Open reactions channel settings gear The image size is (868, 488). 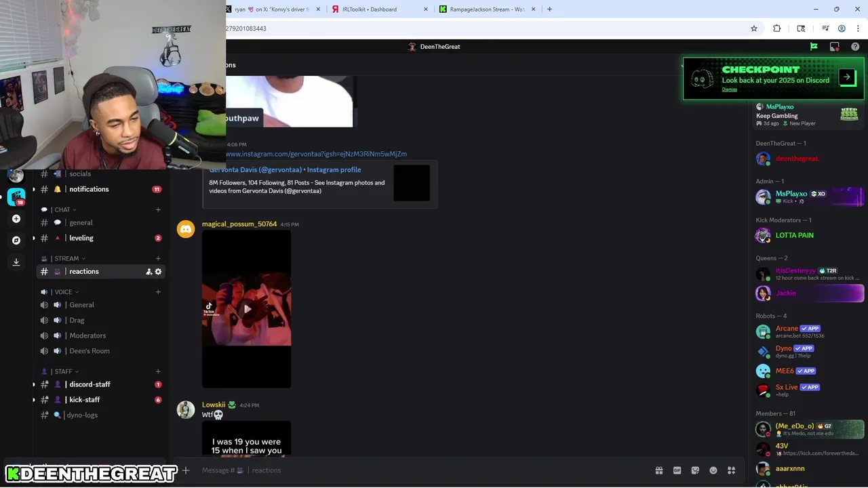pos(159,272)
